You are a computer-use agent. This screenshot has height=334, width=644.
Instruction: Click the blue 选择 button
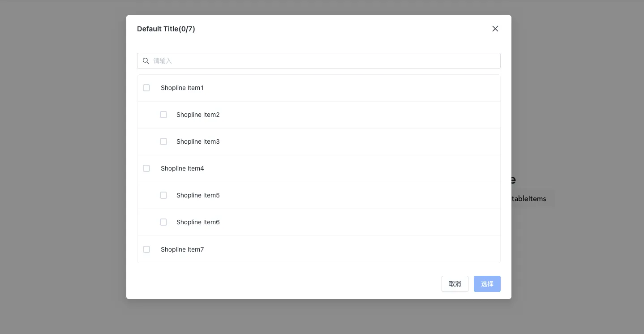pos(487,284)
